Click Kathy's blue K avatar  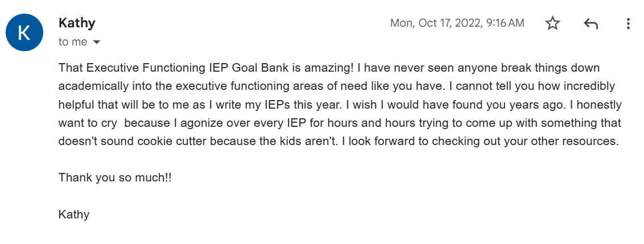tap(23, 32)
